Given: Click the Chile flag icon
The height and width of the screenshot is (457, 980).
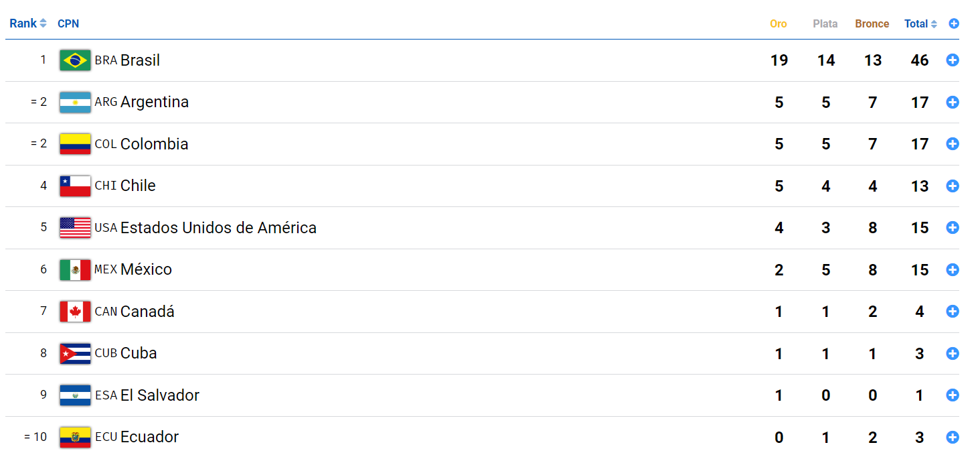Looking at the screenshot, I should point(75,186).
